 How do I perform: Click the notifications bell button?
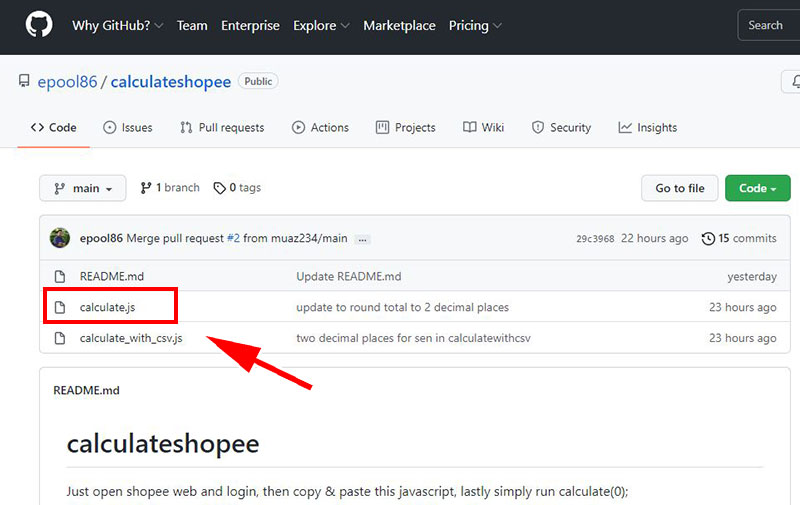click(791, 82)
